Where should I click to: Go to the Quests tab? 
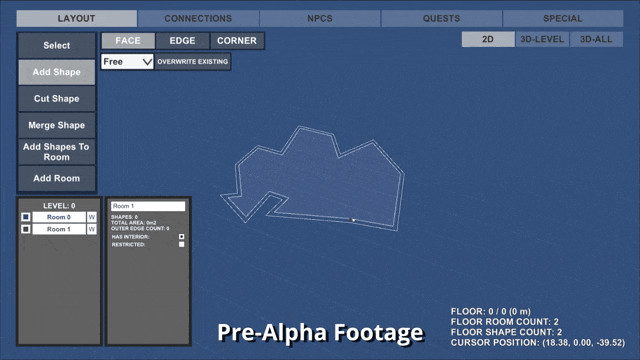point(441,18)
